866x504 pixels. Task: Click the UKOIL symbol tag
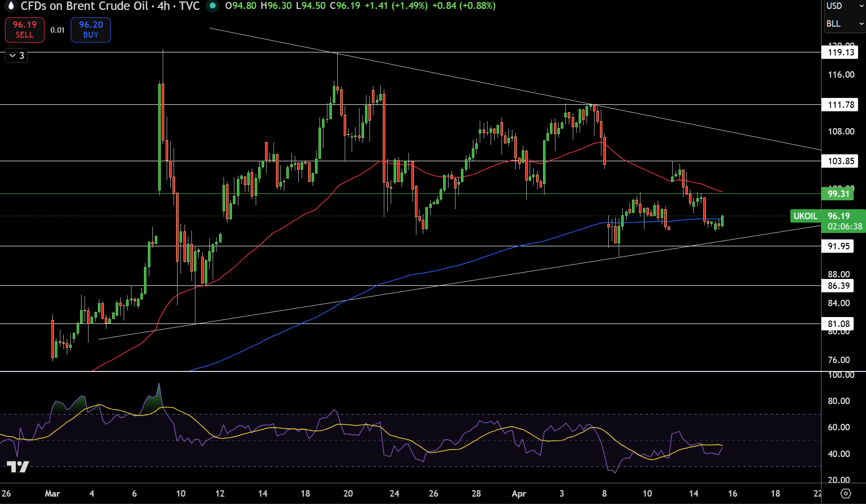tap(805, 216)
